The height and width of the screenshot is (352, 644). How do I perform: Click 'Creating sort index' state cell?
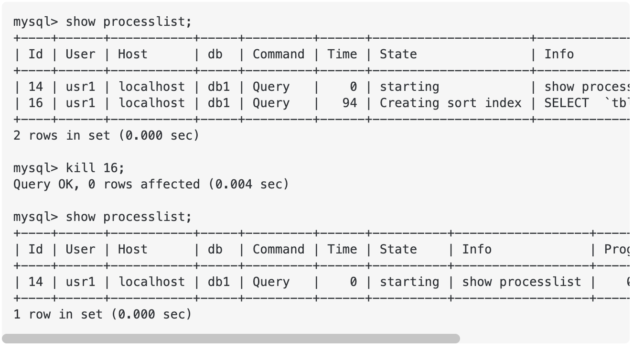tap(450, 103)
